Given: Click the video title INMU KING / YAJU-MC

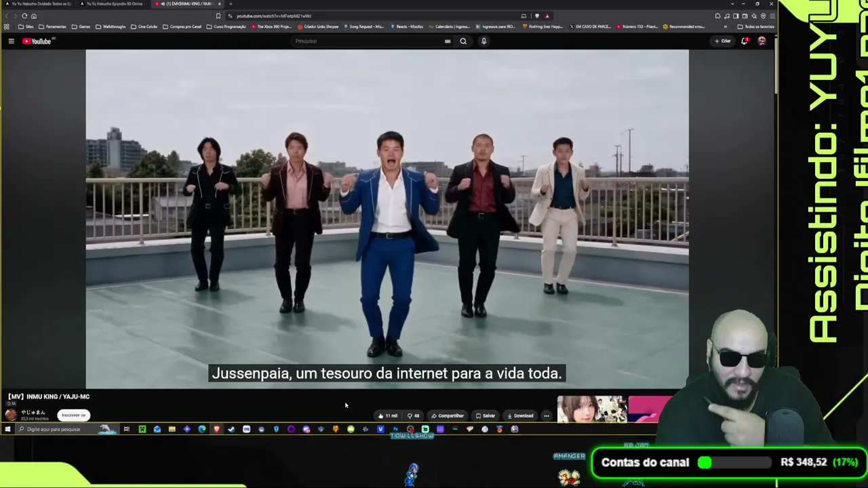Looking at the screenshot, I should (49, 397).
